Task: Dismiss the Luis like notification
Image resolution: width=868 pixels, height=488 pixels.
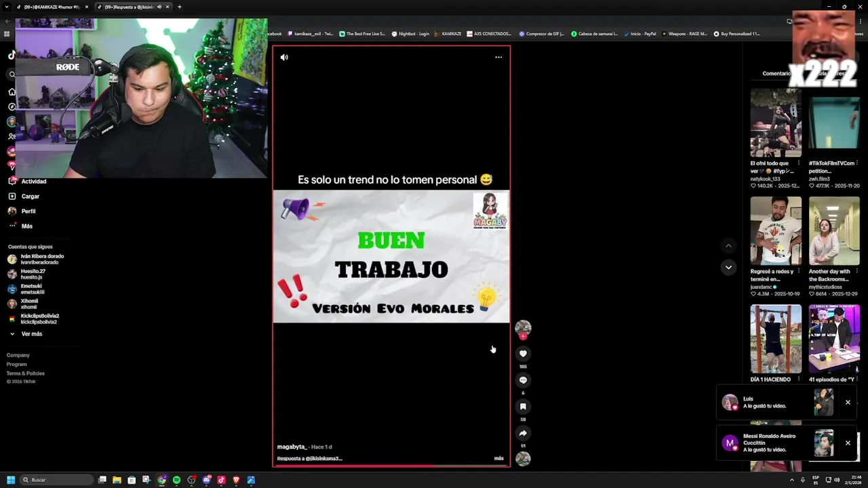Action: [848, 402]
